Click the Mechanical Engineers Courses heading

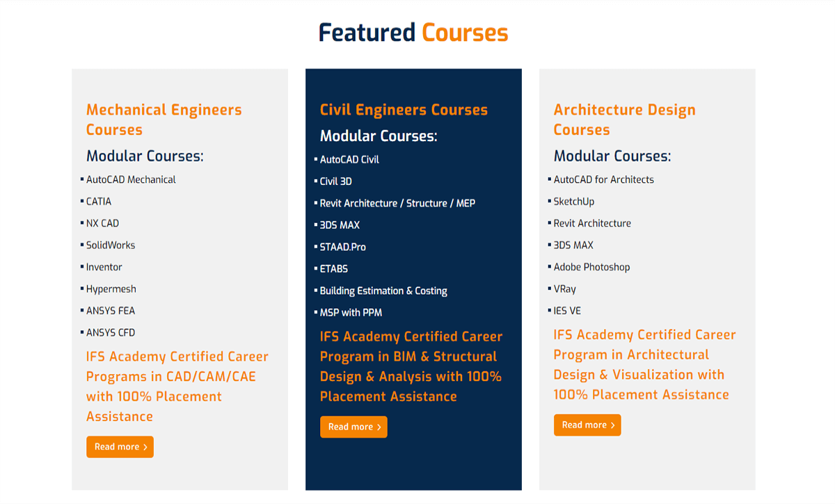(x=164, y=120)
